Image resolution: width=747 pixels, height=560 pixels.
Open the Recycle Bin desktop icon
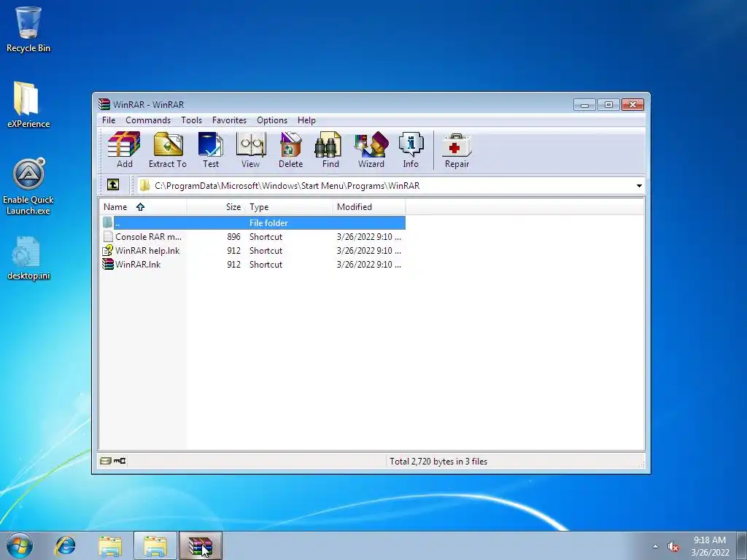(28, 29)
